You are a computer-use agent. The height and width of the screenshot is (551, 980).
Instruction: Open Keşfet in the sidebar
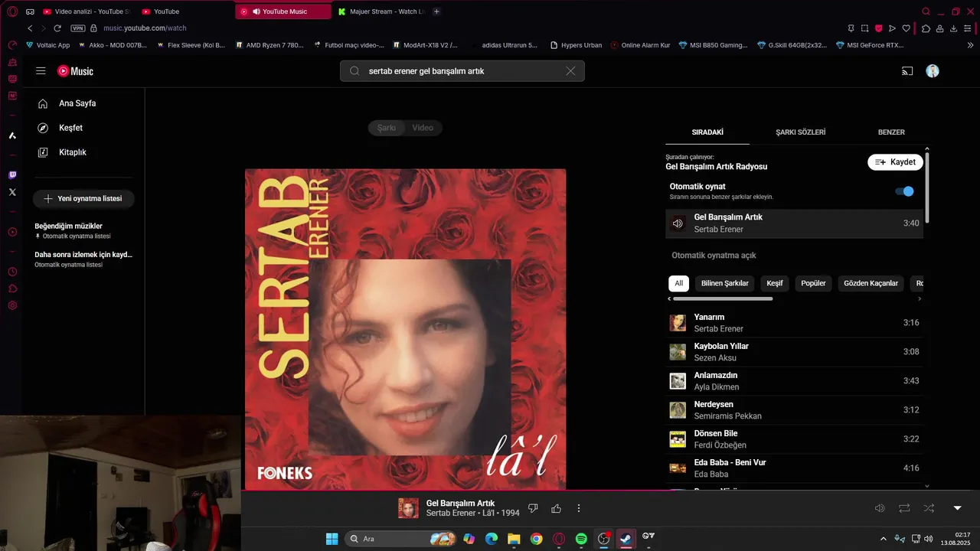coord(70,128)
